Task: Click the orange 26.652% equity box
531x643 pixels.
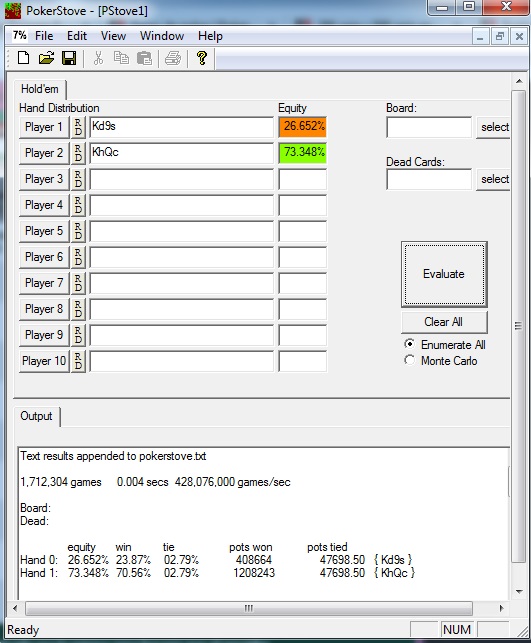Action: tap(303, 127)
